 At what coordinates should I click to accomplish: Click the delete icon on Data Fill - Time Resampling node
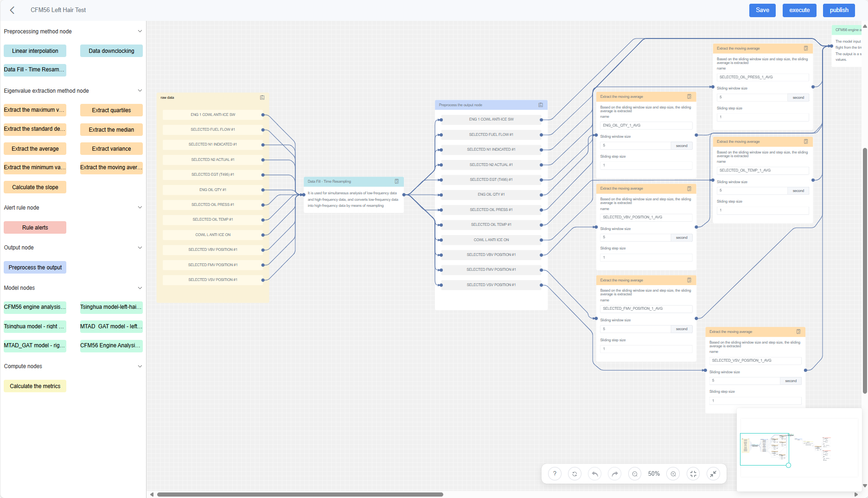pyautogui.click(x=396, y=181)
